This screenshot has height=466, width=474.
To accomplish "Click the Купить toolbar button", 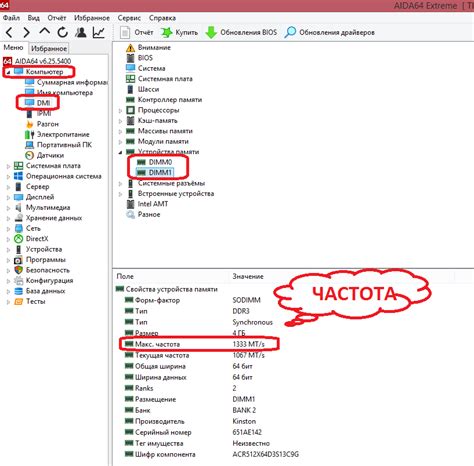I will pyautogui.click(x=179, y=32).
